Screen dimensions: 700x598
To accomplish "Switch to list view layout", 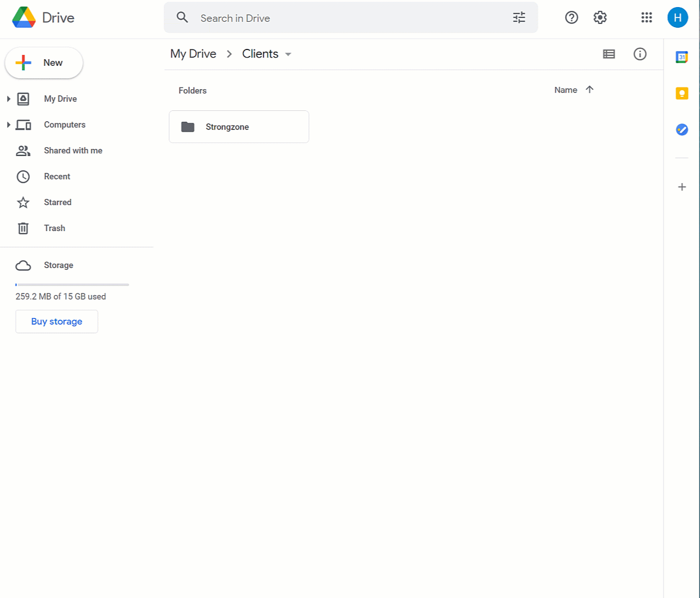I will (x=609, y=54).
